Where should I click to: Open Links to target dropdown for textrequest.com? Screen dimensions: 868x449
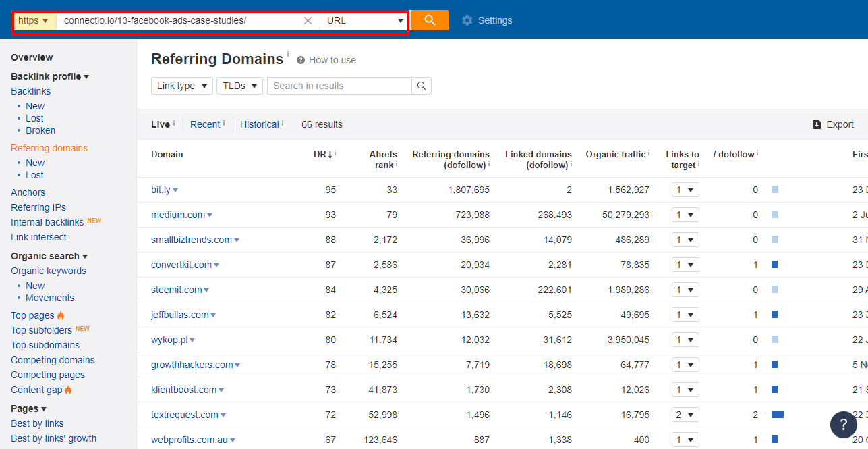pos(685,415)
